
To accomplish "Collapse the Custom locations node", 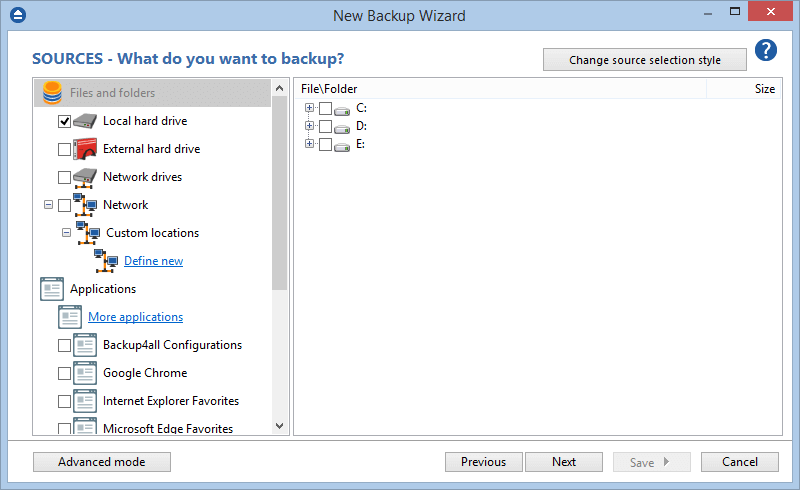I will coord(66,233).
